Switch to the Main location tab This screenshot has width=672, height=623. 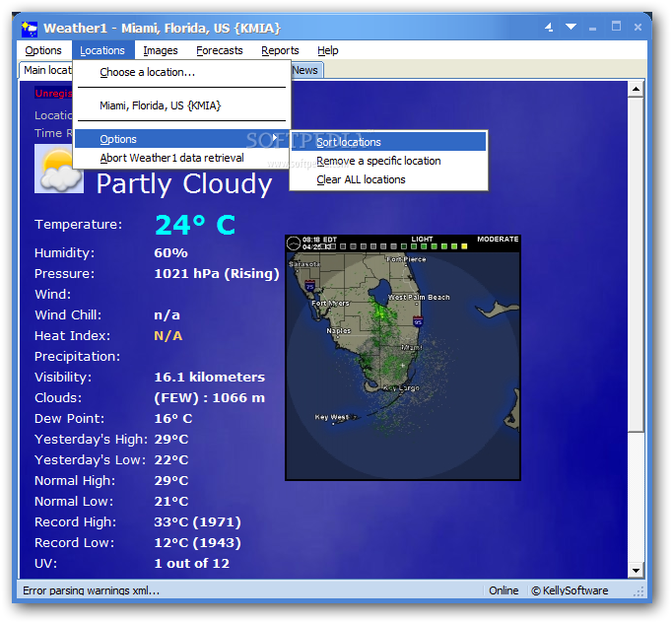tap(46, 70)
